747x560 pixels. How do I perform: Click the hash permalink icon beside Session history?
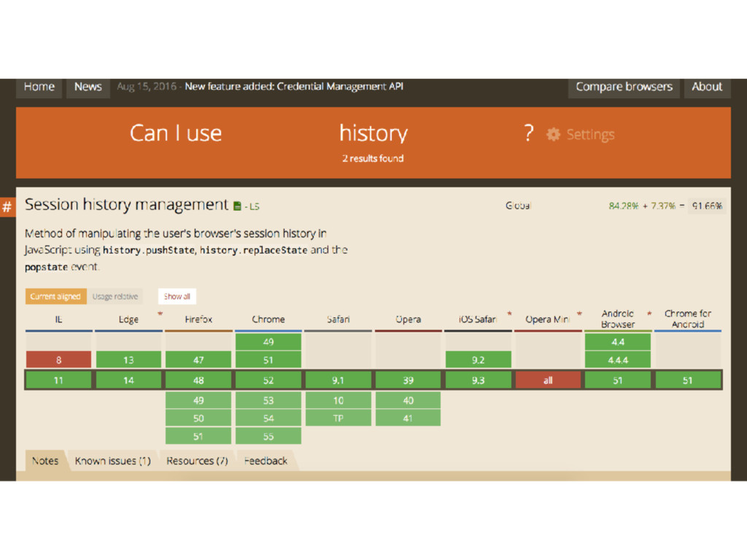(x=7, y=206)
